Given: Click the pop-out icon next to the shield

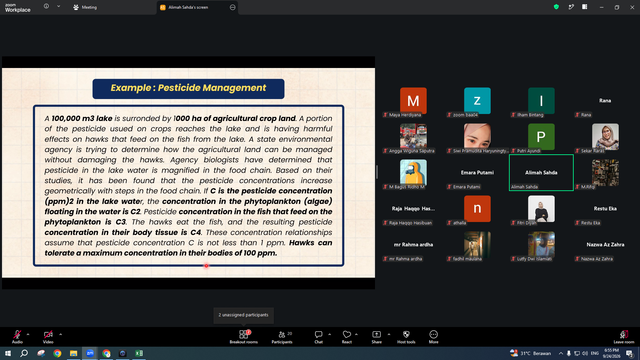Looking at the screenshot, I should [x=571, y=7].
